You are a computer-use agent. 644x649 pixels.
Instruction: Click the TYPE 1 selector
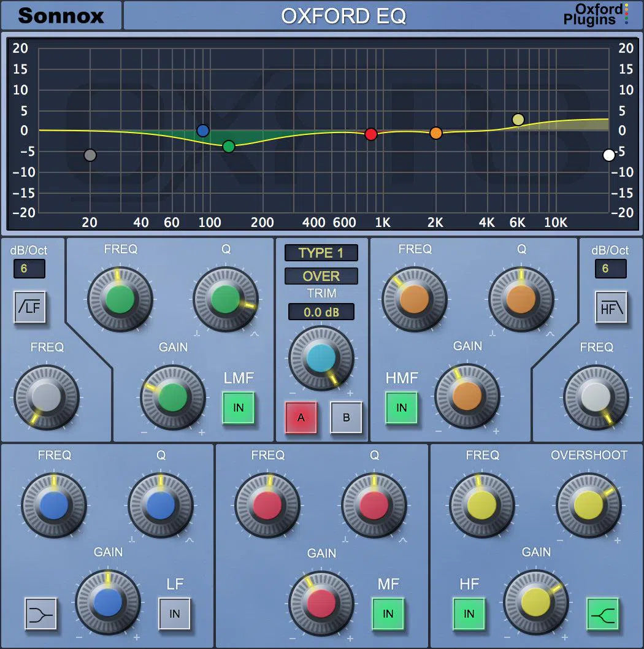(321, 253)
